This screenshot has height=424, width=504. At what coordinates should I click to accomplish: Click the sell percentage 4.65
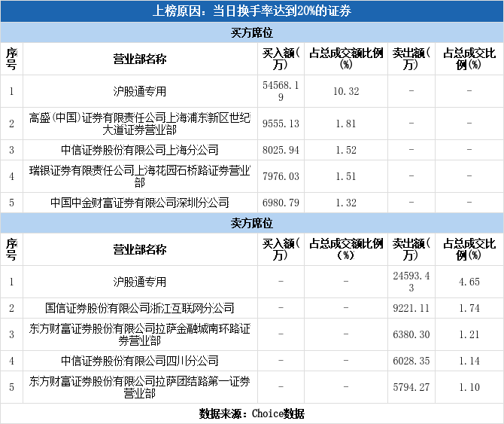(469, 282)
